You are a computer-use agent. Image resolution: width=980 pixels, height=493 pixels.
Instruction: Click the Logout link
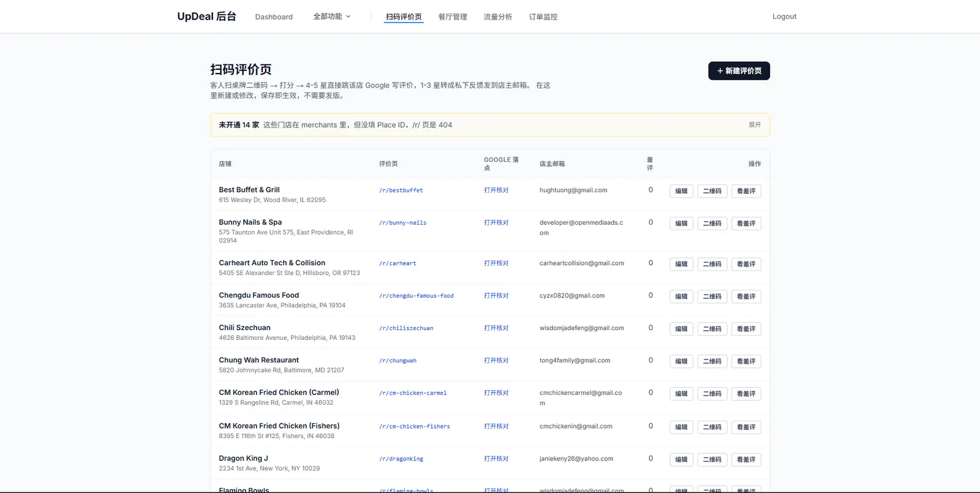(x=785, y=17)
